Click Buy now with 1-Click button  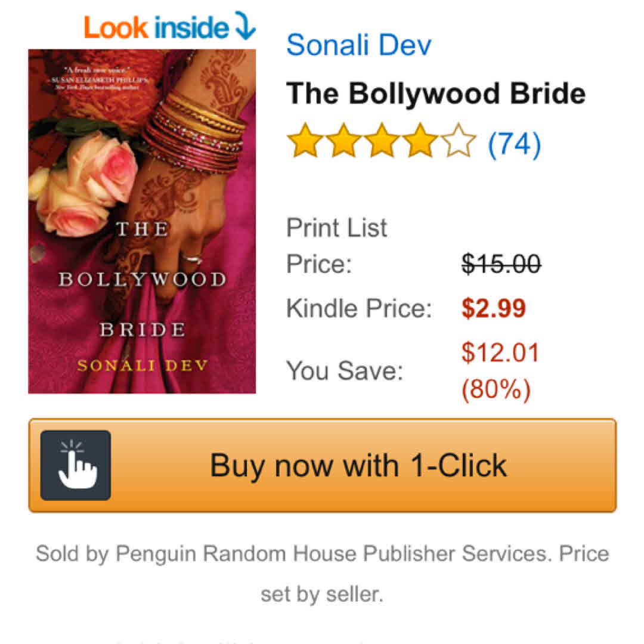[323, 465]
